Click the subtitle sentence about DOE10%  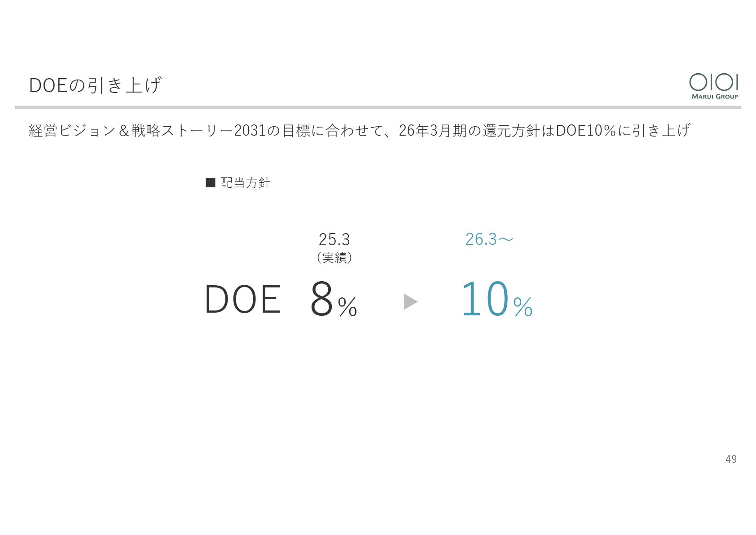360,130
